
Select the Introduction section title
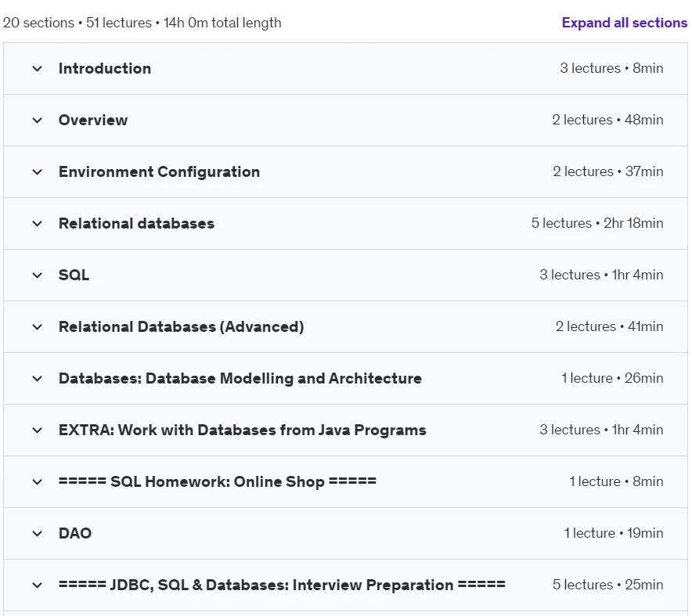105,68
